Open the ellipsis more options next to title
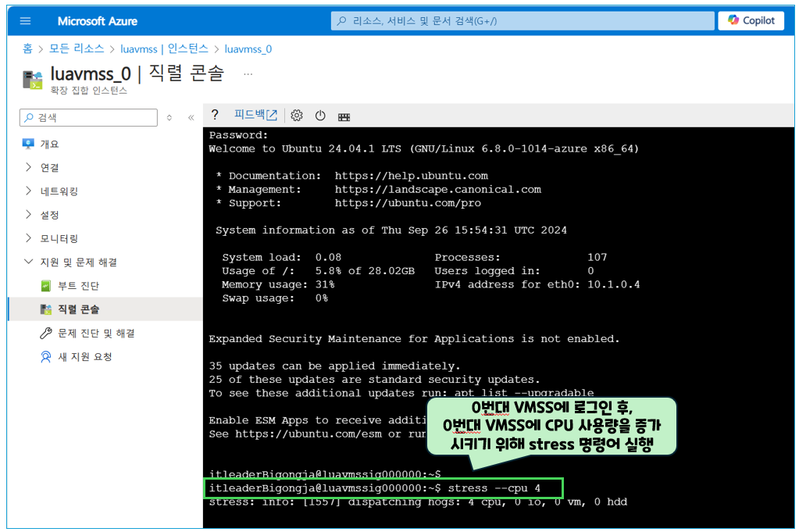This screenshot has width=799, height=532. pos(248,74)
